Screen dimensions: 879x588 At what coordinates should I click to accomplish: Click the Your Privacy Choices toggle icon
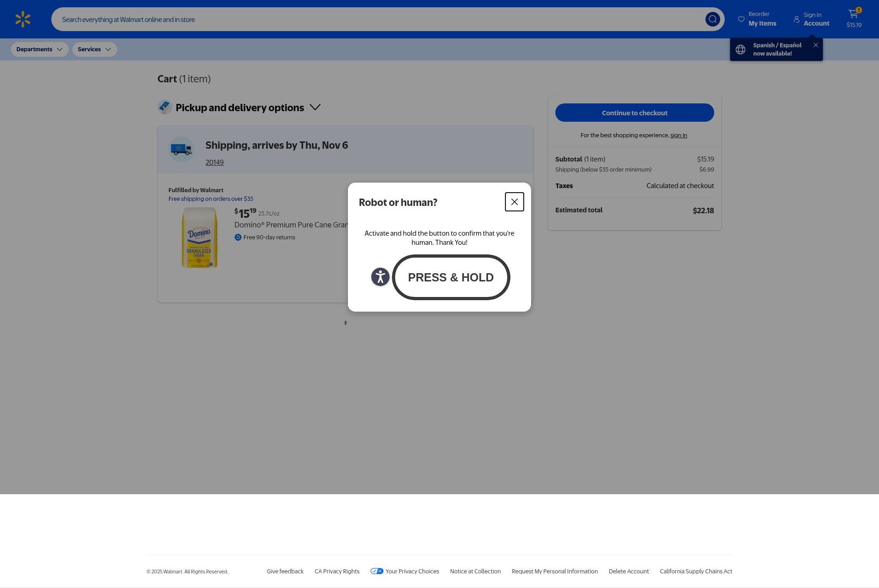pyautogui.click(x=377, y=571)
